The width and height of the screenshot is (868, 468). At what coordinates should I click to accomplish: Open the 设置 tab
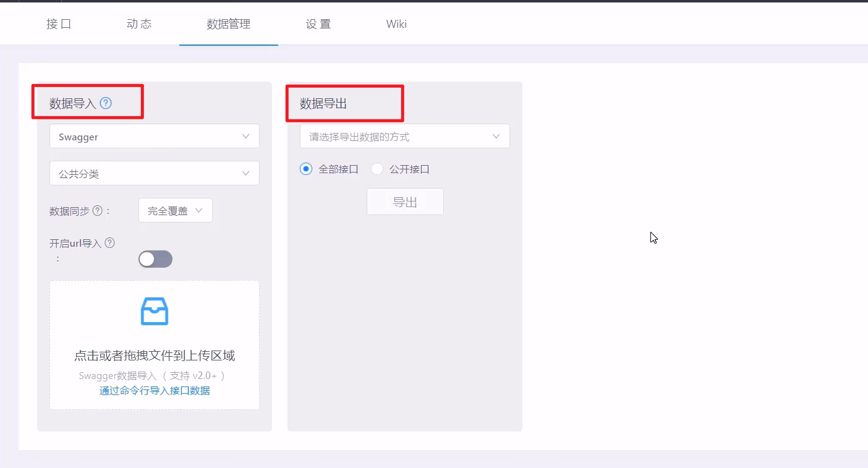pos(318,24)
